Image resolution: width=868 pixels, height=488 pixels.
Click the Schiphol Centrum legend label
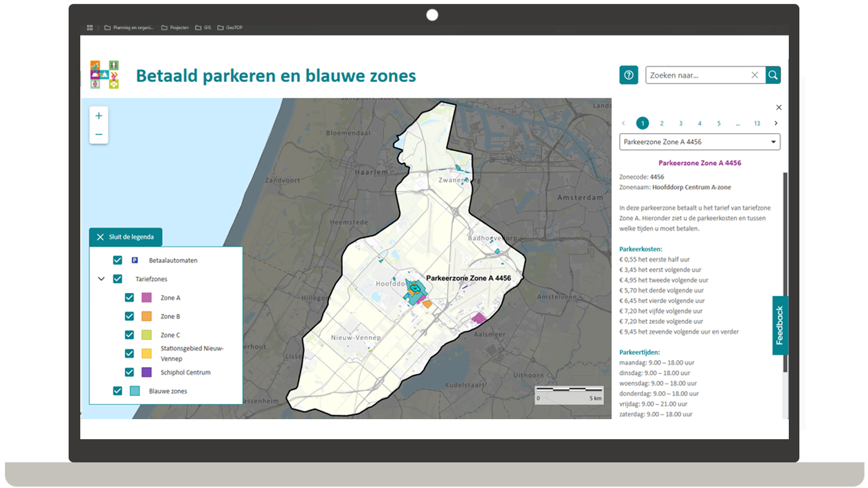pos(186,373)
